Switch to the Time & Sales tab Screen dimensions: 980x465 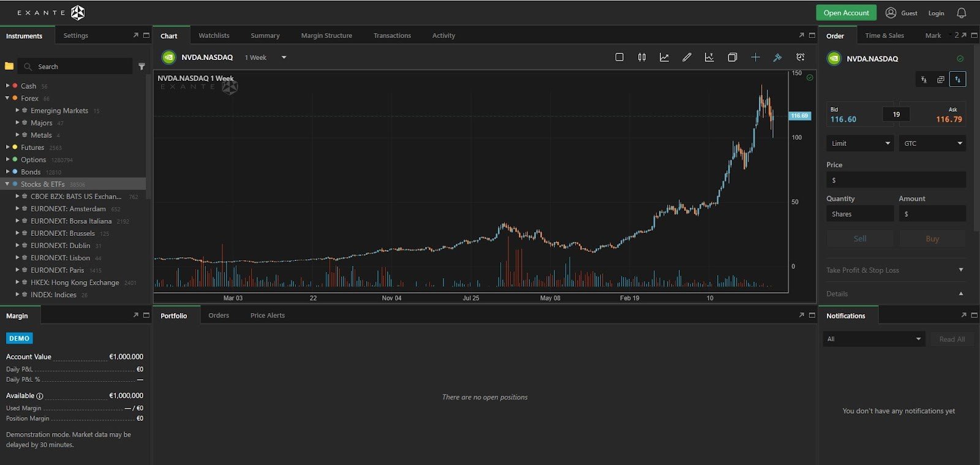point(884,36)
